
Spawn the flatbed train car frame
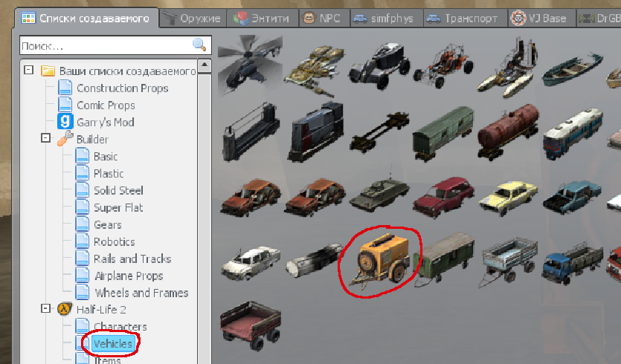379,132
